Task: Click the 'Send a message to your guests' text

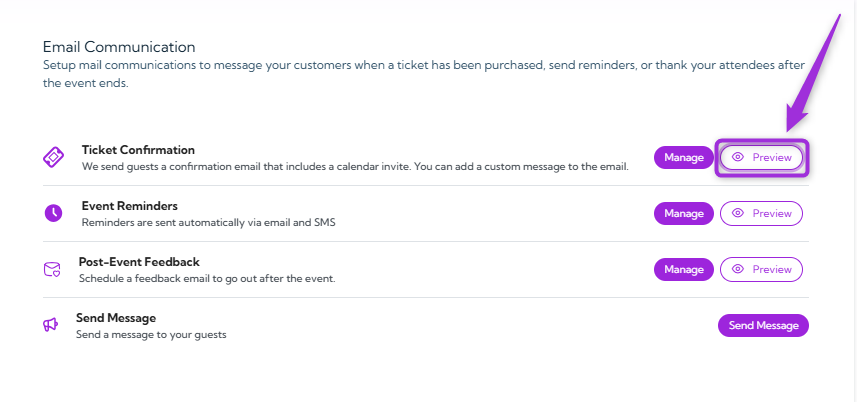Action: click(x=151, y=334)
